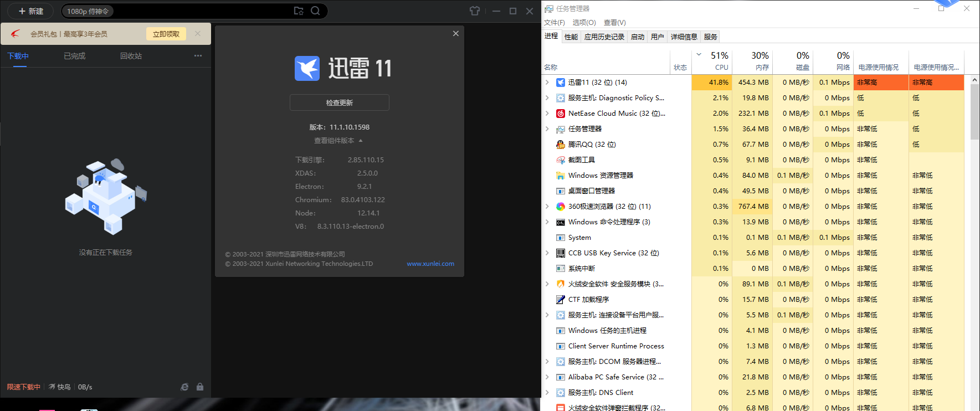Viewport: 980px width, 411px height.
Task: Open the www.xunlei.com link
Action: [x=430, y=264]
